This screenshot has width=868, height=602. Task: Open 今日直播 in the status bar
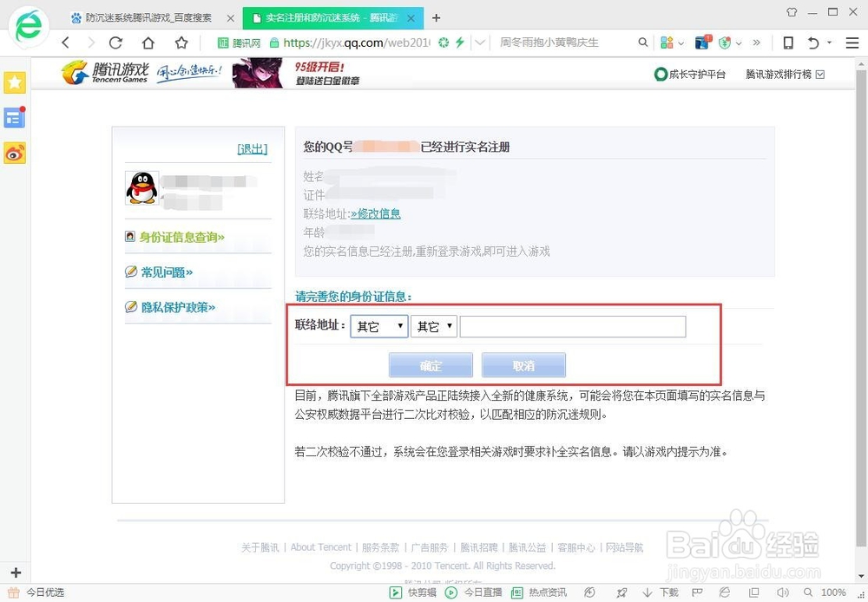(473, 592)
